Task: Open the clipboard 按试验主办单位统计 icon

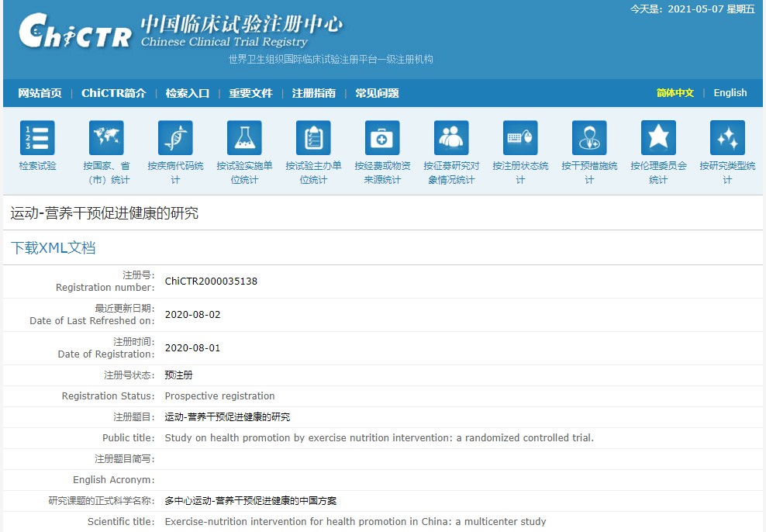Action: point(313,137)
